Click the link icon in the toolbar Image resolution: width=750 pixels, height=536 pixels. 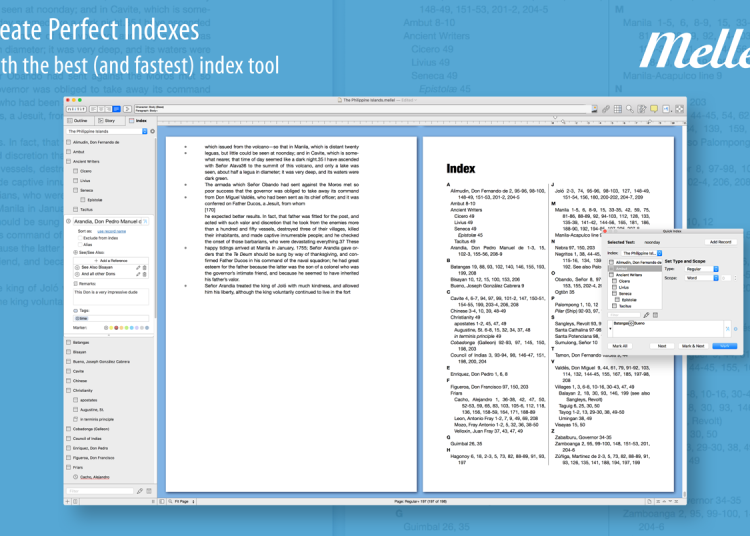pyautogui.click(x=606, y=108)
